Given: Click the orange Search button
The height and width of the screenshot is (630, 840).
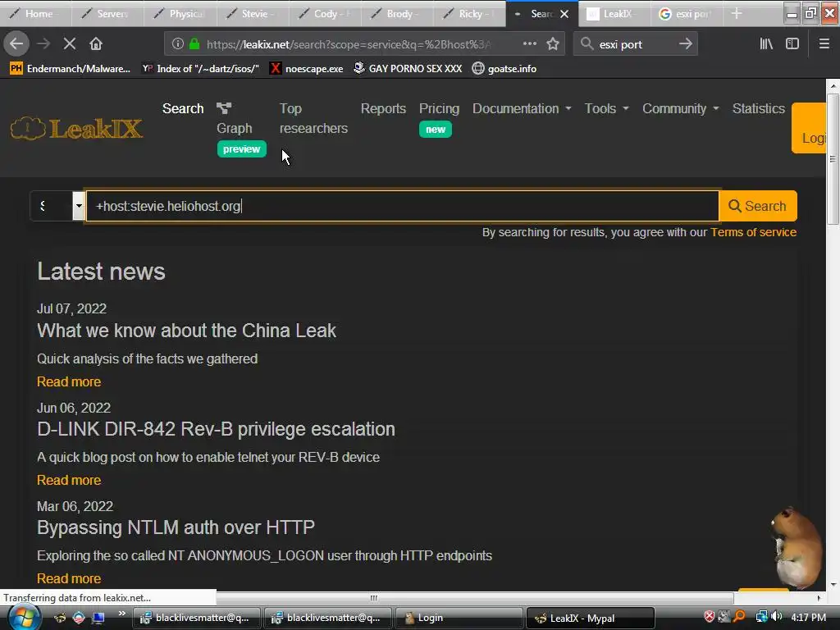Looking at the screenshot, I should (x=757, y=206).
